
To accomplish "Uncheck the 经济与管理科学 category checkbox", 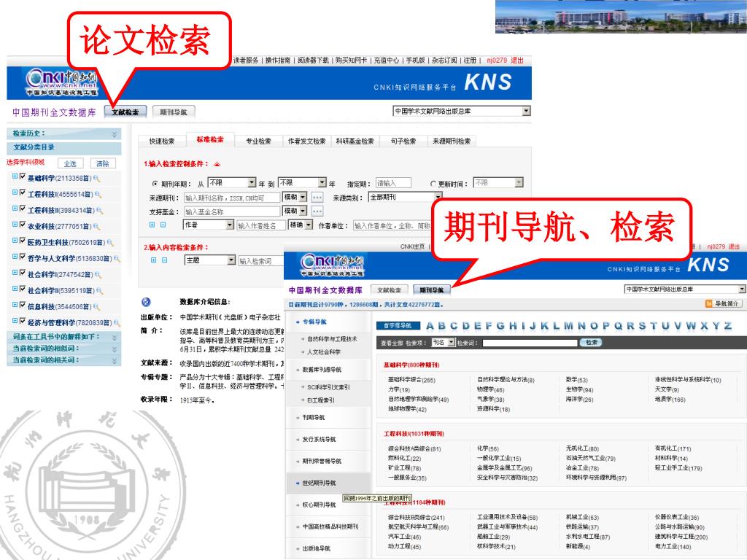I will click(x=23, y=321).
